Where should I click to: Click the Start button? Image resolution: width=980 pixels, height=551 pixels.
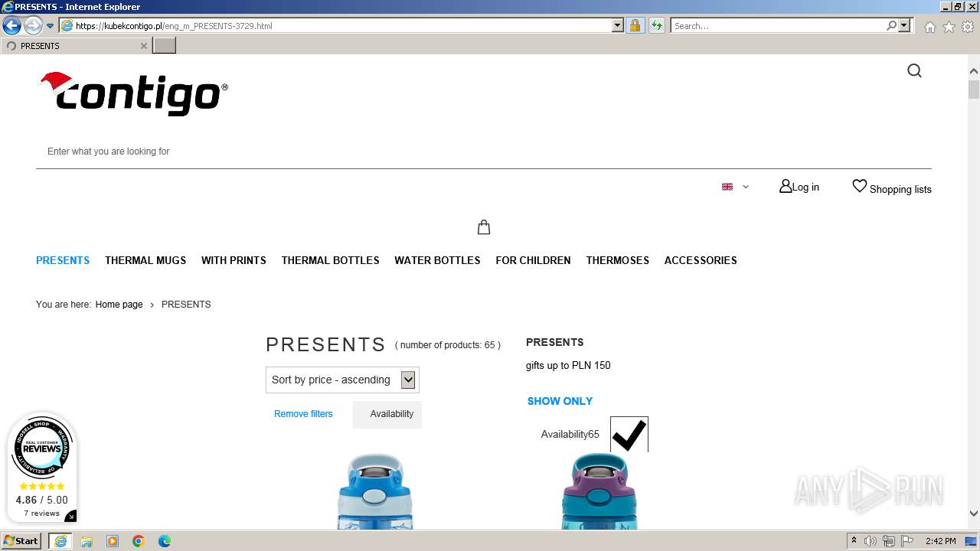pyautogui.click(x=21, y=541)
